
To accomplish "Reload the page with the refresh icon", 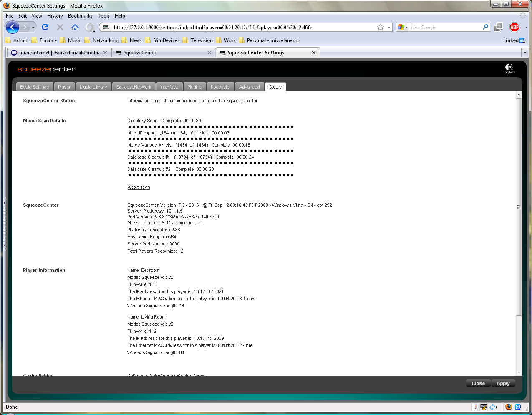I will coord(45,28).
